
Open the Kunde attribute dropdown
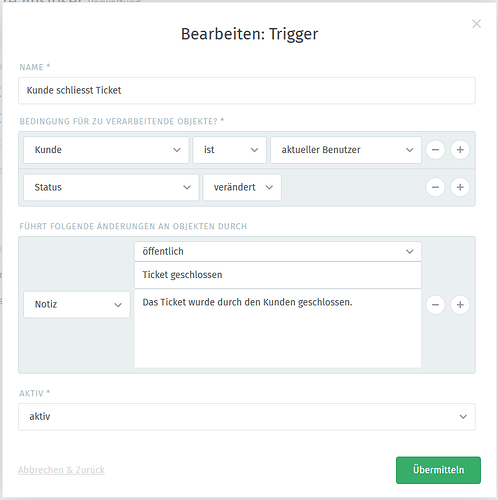(106, 150)
